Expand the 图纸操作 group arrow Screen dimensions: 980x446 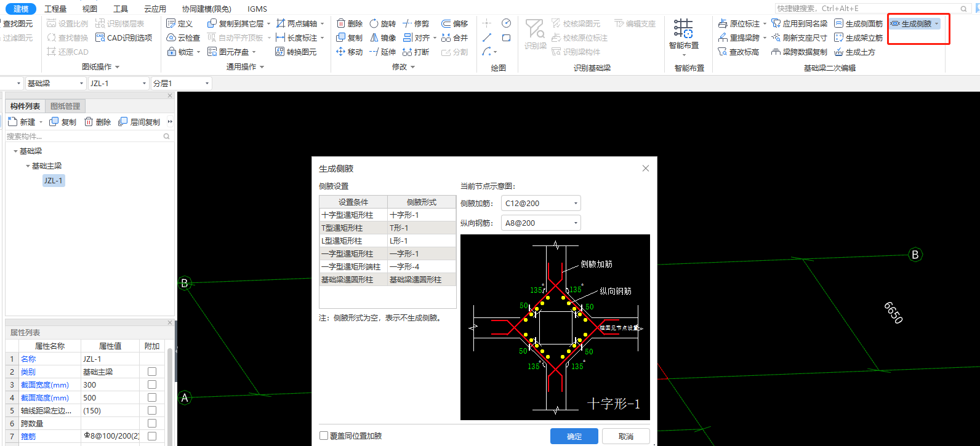tap(118, 67)
